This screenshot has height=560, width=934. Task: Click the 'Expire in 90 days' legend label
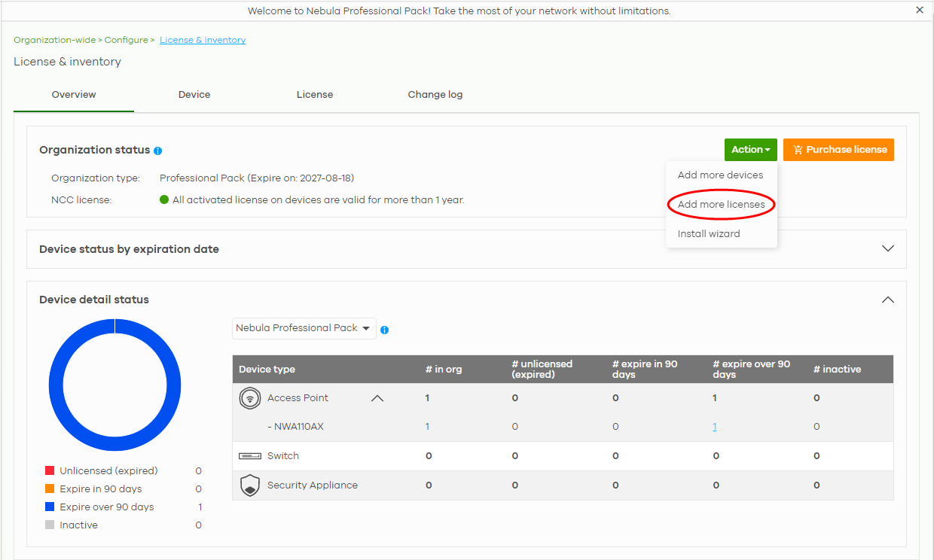pyautogui.click(x=101, y=488)
